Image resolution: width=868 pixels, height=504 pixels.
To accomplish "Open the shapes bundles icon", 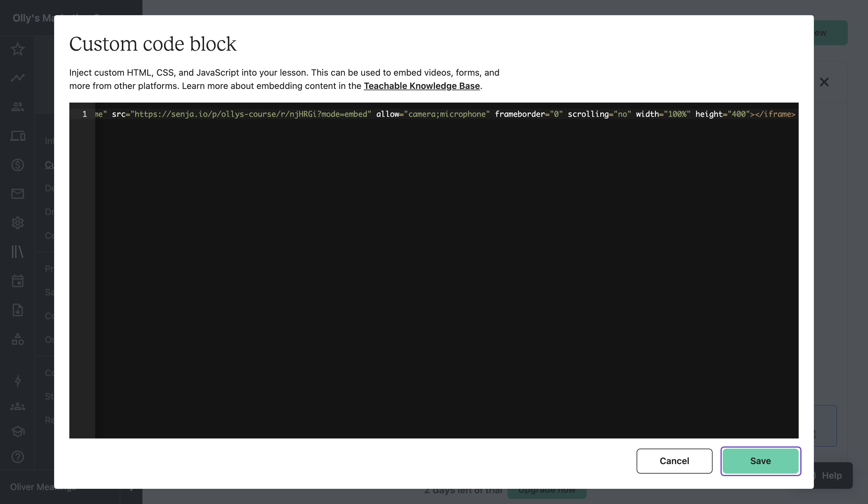I will [17, 339].
